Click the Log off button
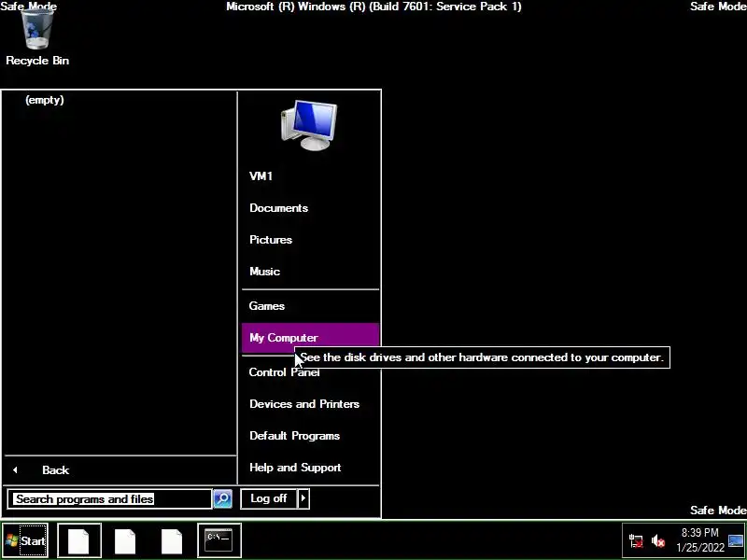 [269, 498]
